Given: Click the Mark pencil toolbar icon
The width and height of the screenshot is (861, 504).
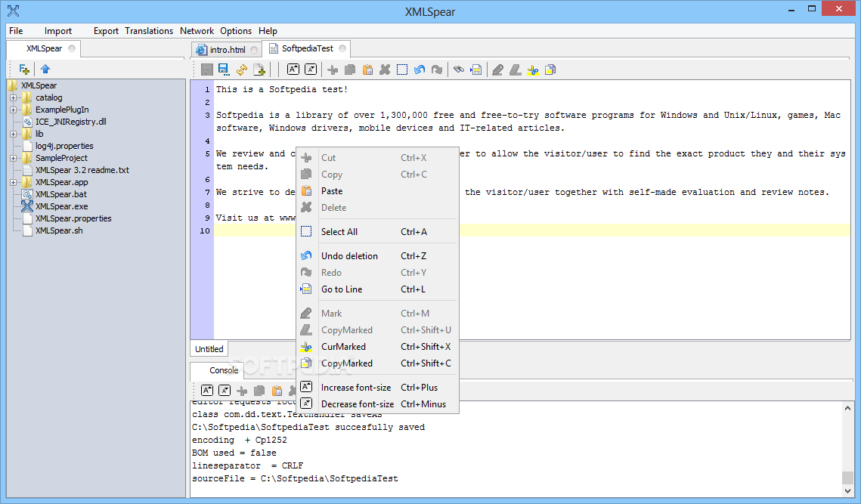Looking at the screenshot, I should click(x=497, y=70).
